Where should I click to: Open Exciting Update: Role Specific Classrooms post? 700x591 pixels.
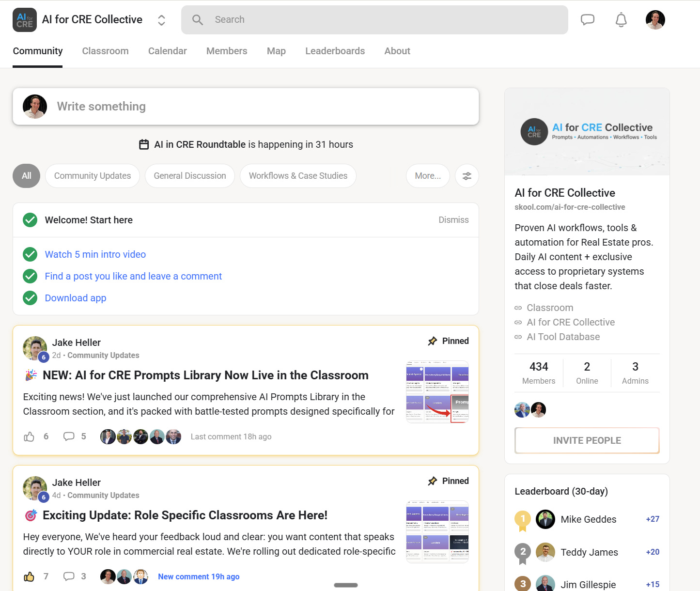pos(185,515)
